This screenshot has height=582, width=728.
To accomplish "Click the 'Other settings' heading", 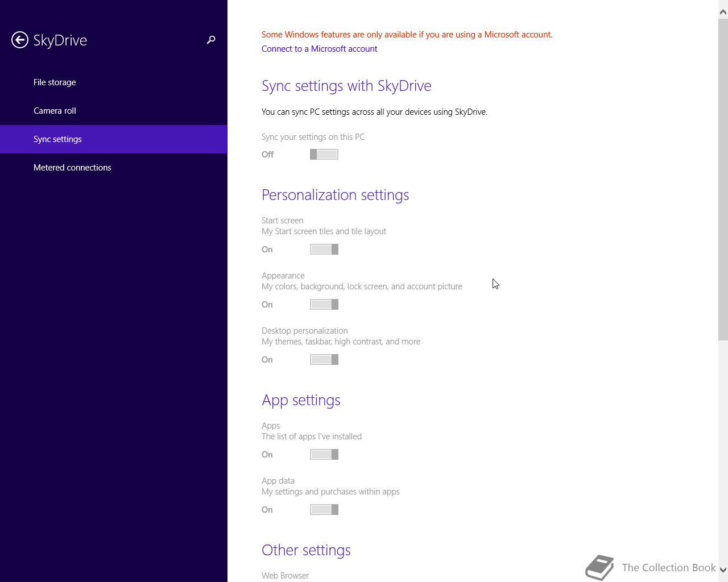I will pos(306,550).
